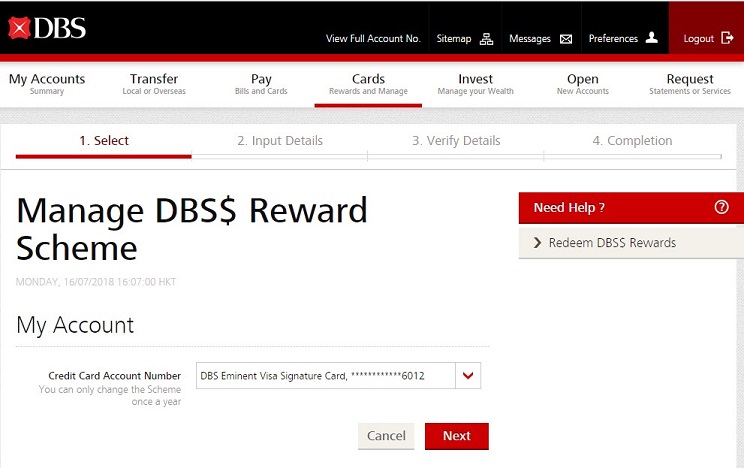Open the Messages envelope icon
Screen dimensions: 744x468
pyautogui.click(x=566, y=39)
